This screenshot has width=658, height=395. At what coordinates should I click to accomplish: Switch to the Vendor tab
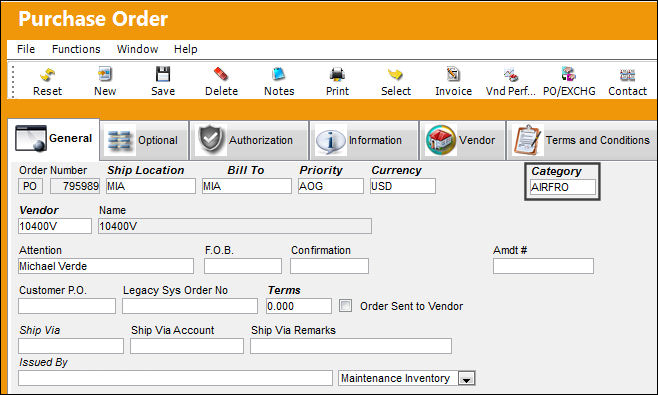tap(462, 140)
